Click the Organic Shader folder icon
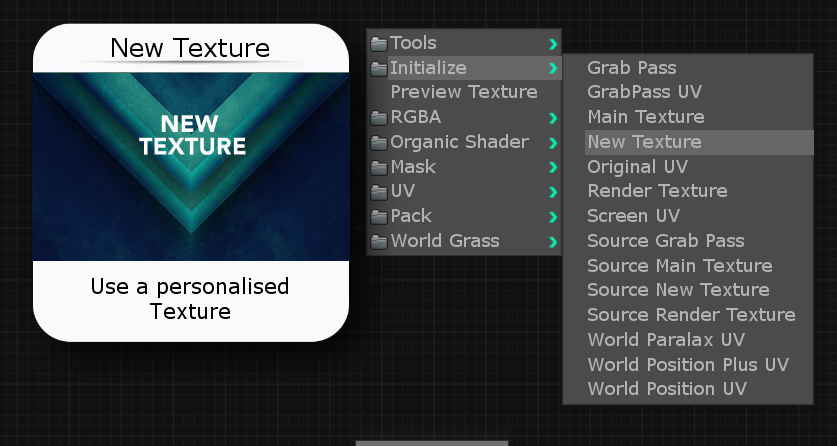Viewport: 837px width, 446px height. coord(379,142)
